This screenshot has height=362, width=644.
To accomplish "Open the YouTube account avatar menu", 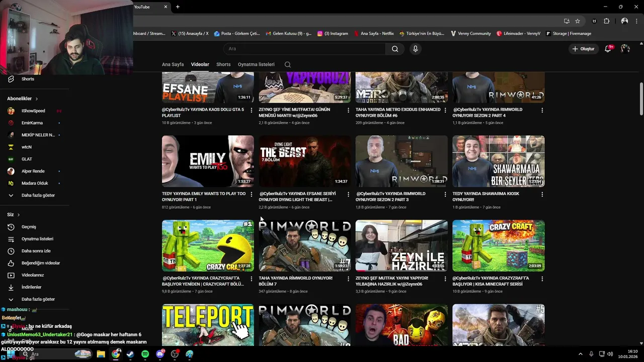I will click(625, 49).
